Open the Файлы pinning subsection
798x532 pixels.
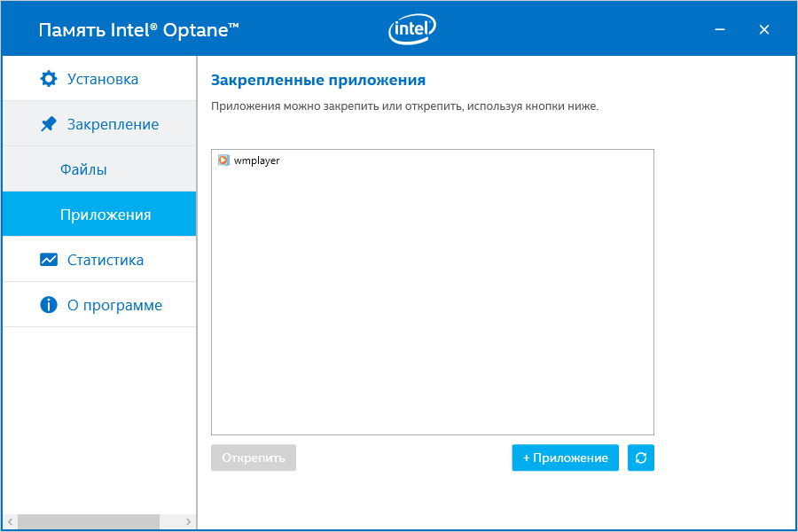(x=83, y=169)
